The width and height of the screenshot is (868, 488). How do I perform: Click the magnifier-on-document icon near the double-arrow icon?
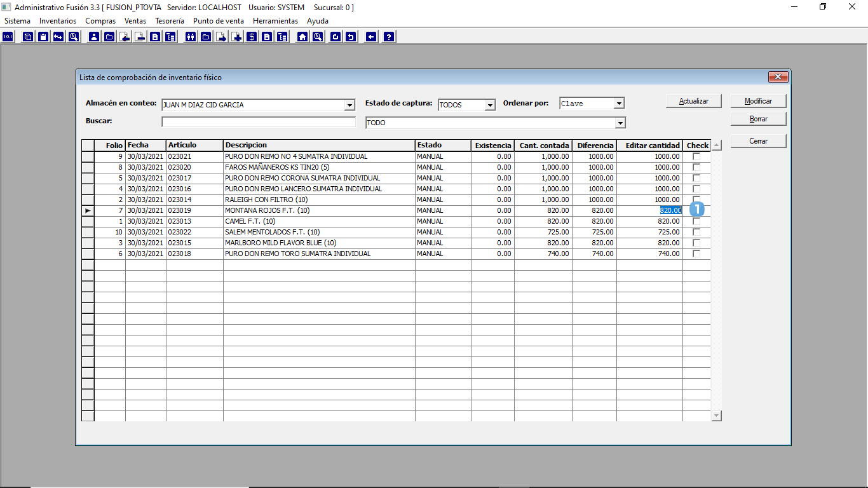point(74,37)
